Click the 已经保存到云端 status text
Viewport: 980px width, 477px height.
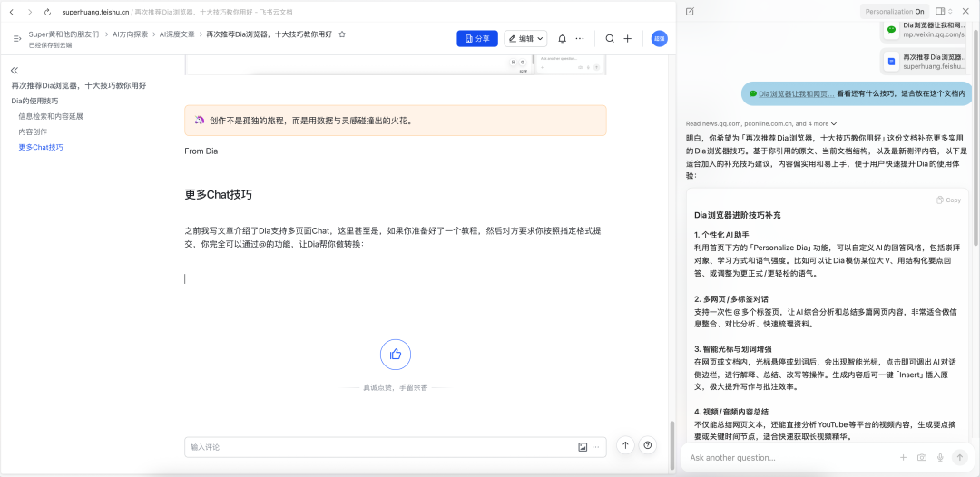pyautogui.click(x=50, y=45)
